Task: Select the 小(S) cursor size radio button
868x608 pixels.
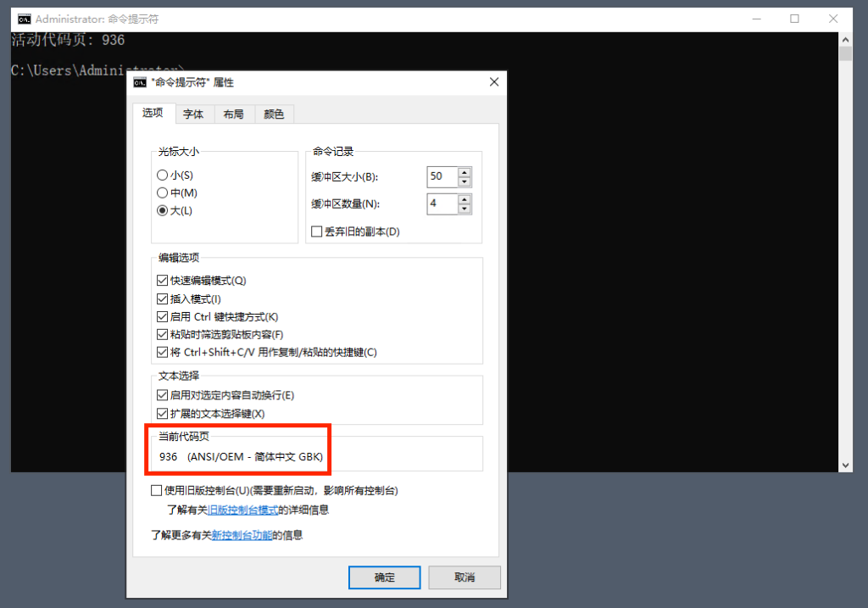Action: point(163,175)
